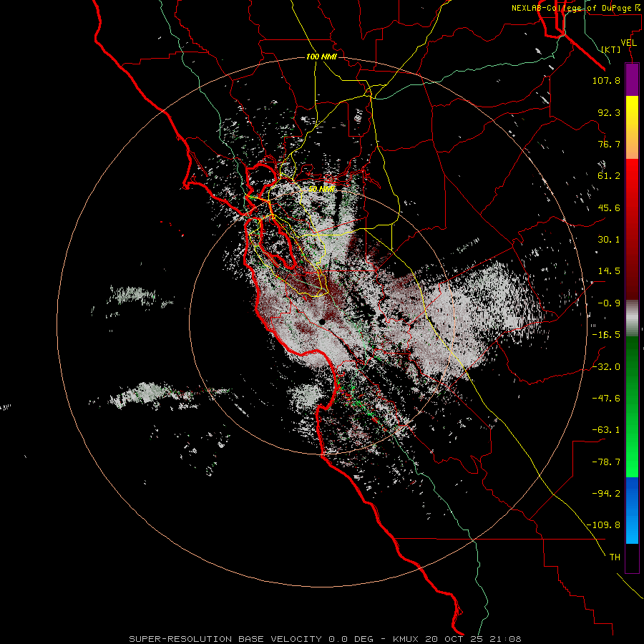Click the 14.5 scale value
Screen dimensions: 644x644
tap(609, 271)
